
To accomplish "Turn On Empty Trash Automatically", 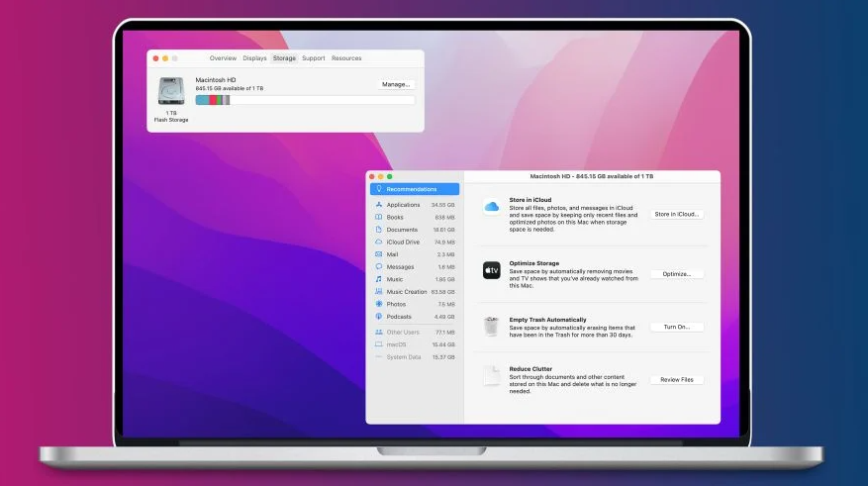I will click(x=676, y=327).
